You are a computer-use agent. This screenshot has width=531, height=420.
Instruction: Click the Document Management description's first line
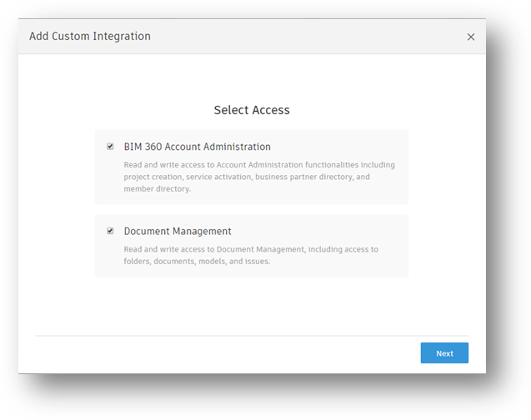pyautogui.click(x=251, y=249)
